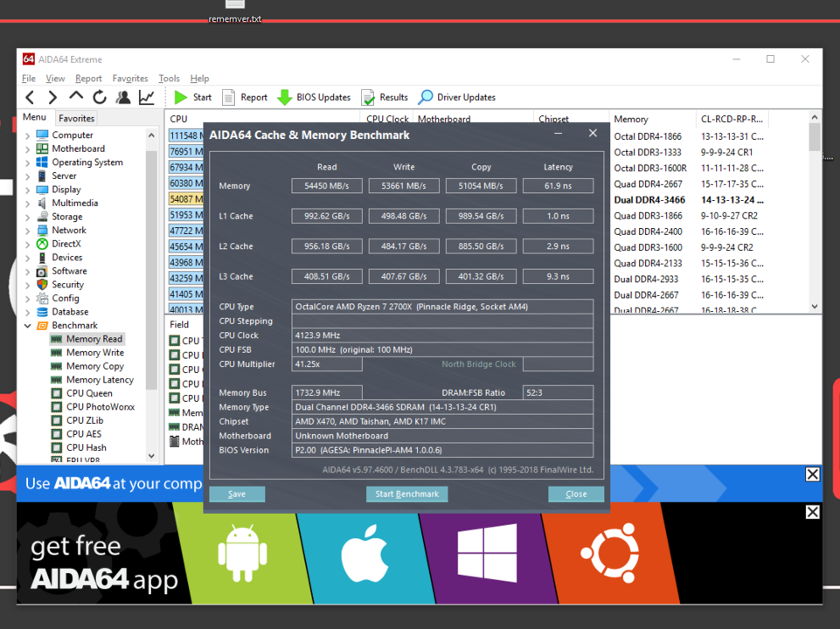840x629 pixels.
Task: Select the Server tree item
Action: pos(65,176)
